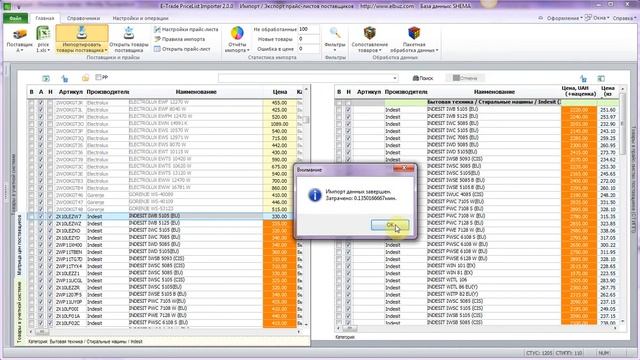Viewport: 640px width, 360px height.
Task: Sort left table by Цена header
Action: click(x=280, y=92)
